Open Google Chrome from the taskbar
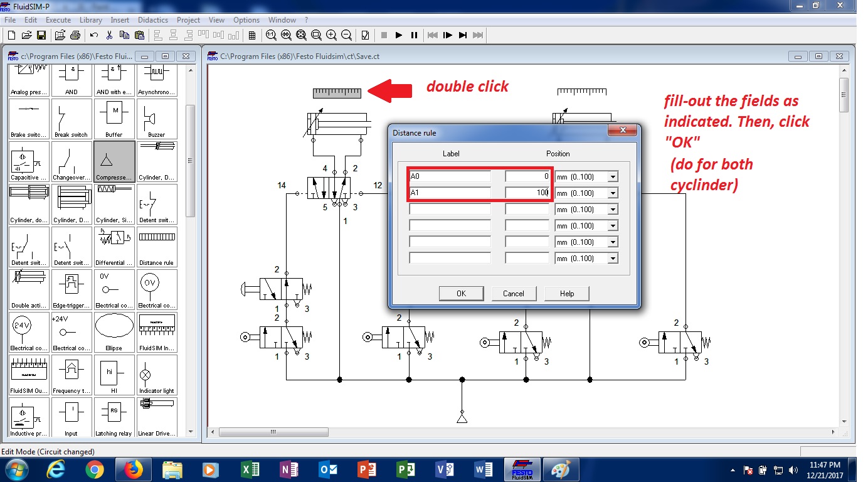868x482 pixels. pyautogui.click(x=95, y=469)
